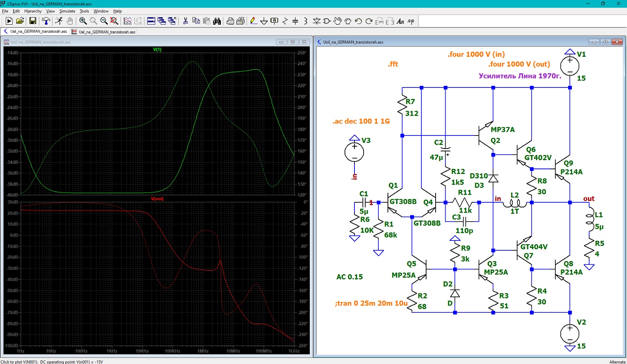Select the Place Capacitor tool

click(295, 21)
